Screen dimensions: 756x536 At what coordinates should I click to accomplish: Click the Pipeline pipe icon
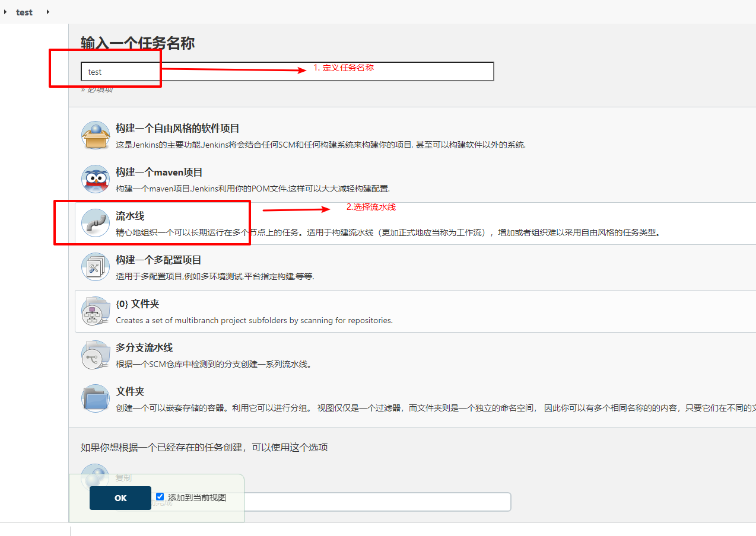point(96,223)
